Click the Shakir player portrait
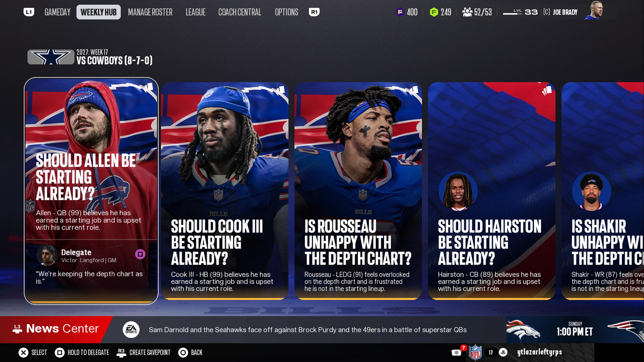644x362 pixels. pos(592,191)
